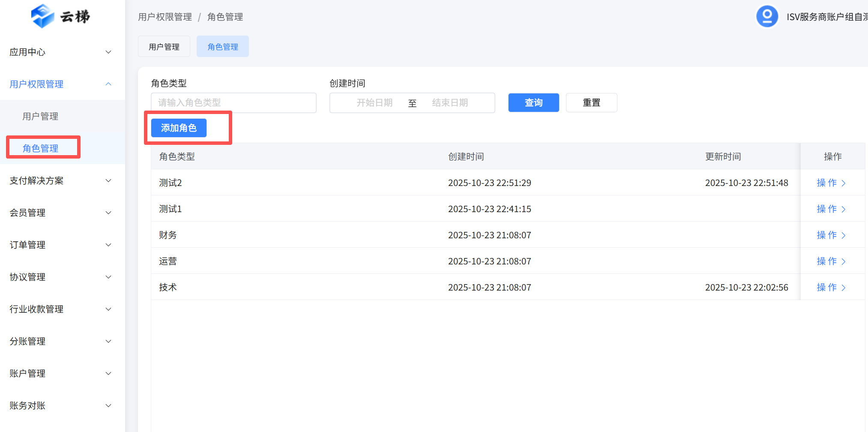Focus the 角色类型 input field

[x=233, y=103]
